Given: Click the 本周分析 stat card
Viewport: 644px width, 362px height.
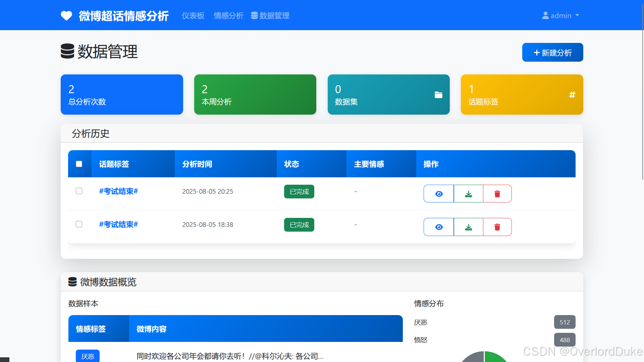Looking at the screenshot, I should click(255, 95).
